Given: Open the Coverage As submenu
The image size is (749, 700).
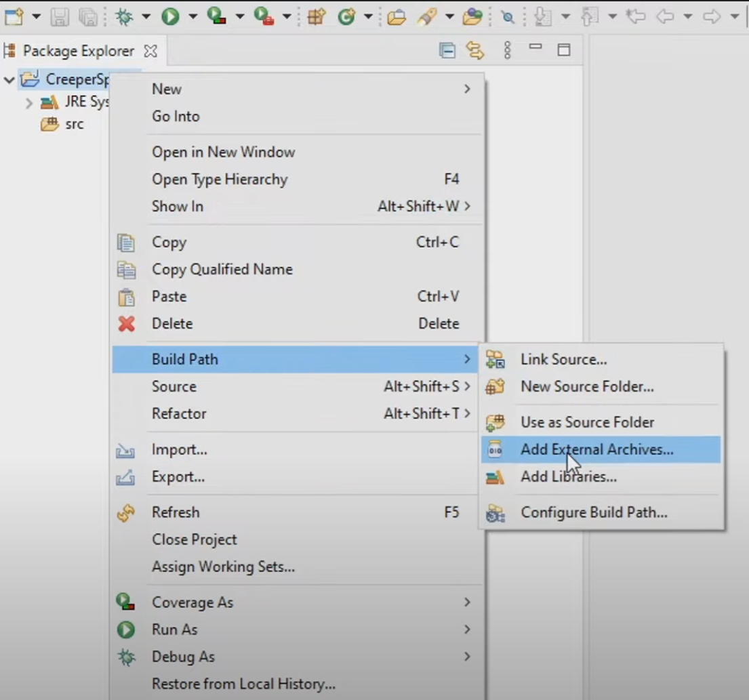Looking at the screenshot, I should pos(297,602).
